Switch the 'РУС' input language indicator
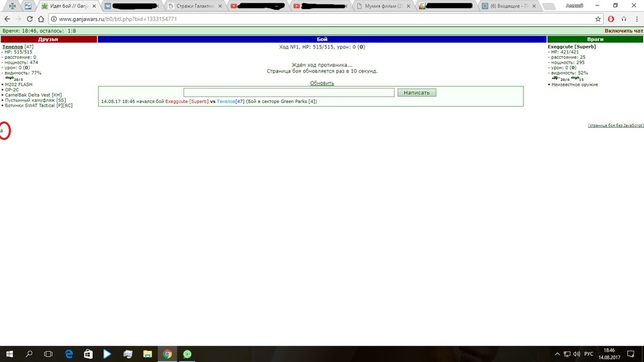Viewport: 644px width, 362px height. coord(589,354)
